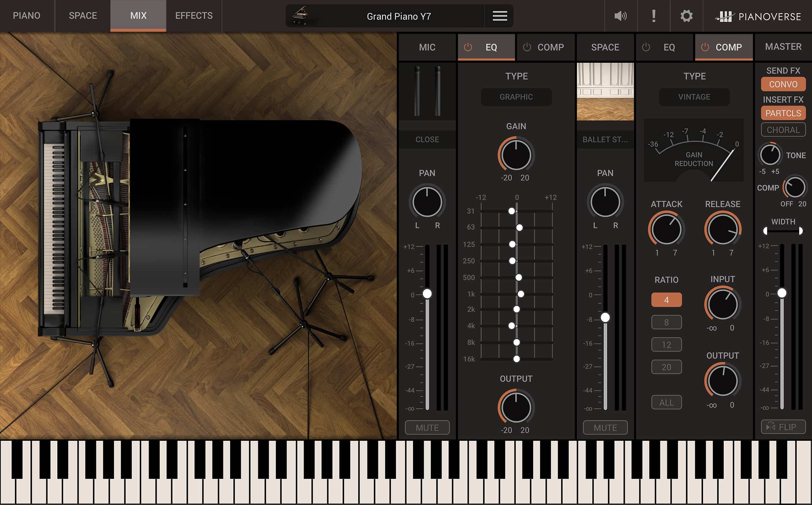Image resolution: width=812 pixels, height=505 pixels.
Task: Mute the MIC channel
Action: 427,427
